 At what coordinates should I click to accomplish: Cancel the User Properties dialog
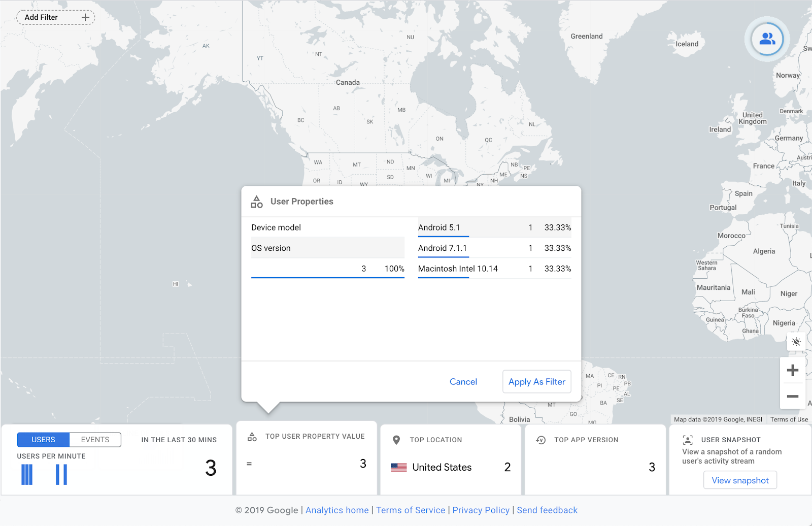pos(463,382)
